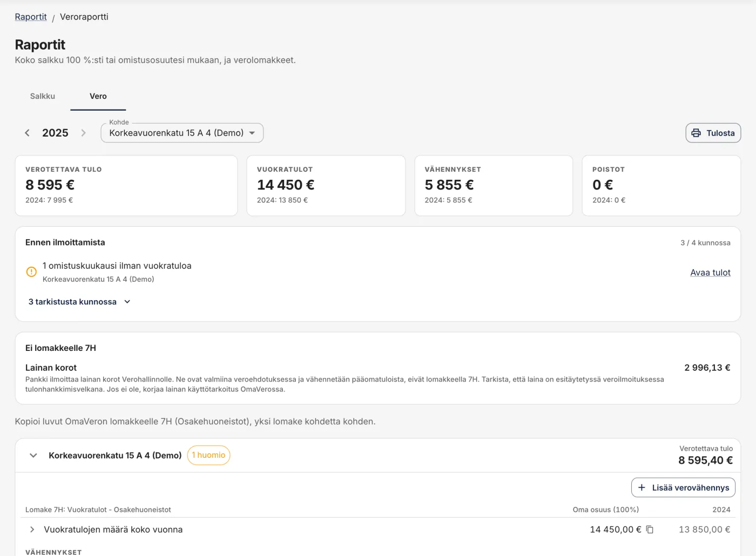Go to previous year with left chevron
The width and height of the screenshot is (756, 556).
click(x=27, y=133)
